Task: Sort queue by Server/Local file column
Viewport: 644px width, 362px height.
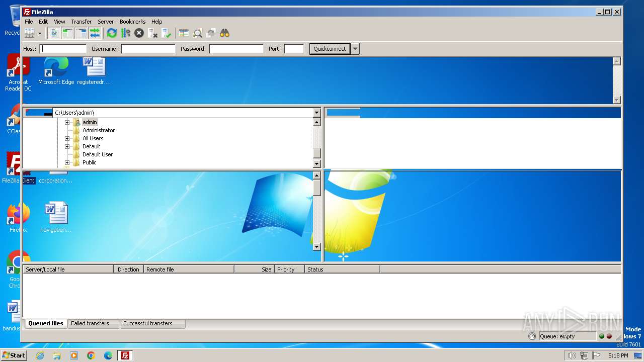Action: point(68,269)
